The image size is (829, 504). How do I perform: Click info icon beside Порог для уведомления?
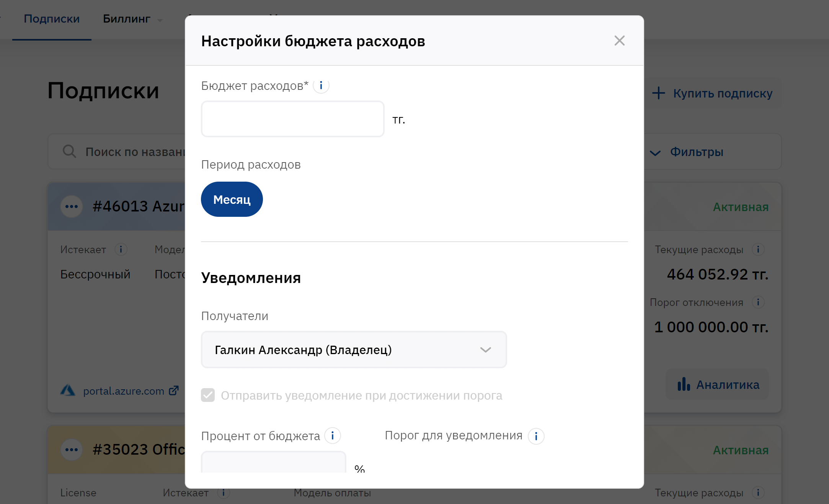(536, 436)
